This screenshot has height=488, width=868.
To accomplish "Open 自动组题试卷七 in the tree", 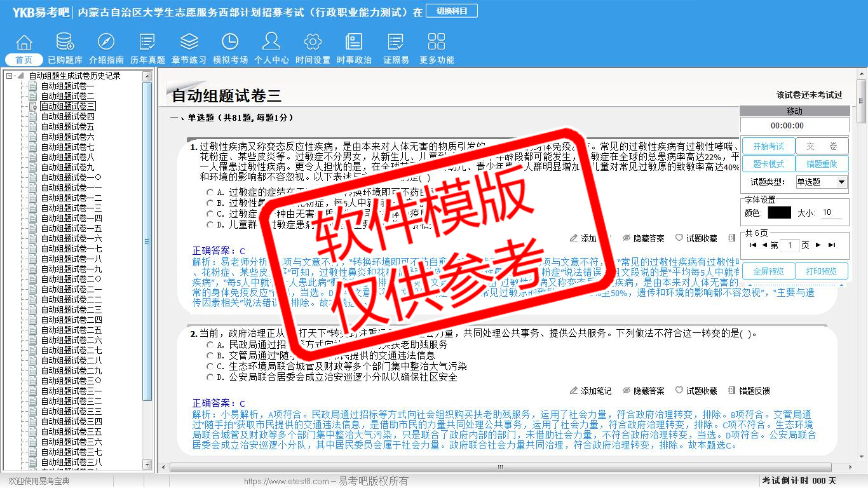I will tap(67, 147).
